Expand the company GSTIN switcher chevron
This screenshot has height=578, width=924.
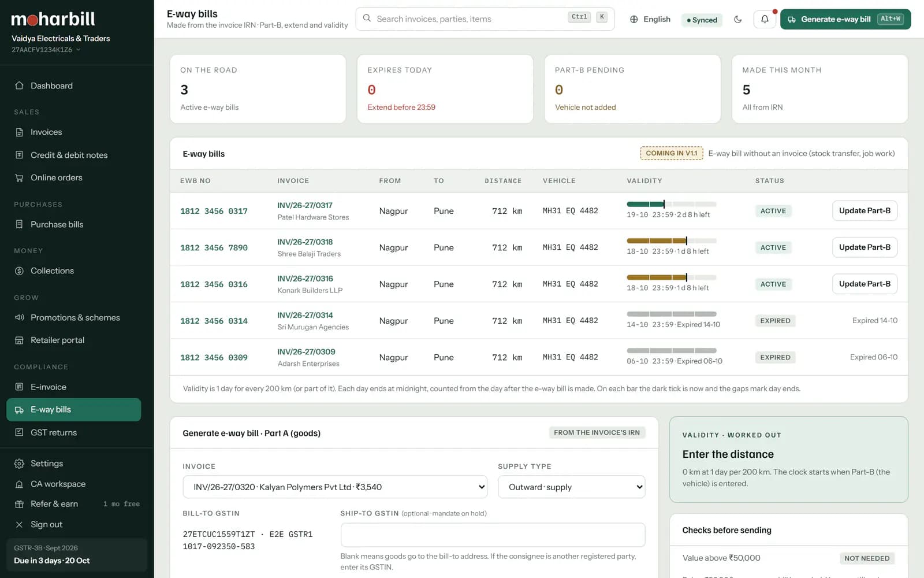(79, 50)
